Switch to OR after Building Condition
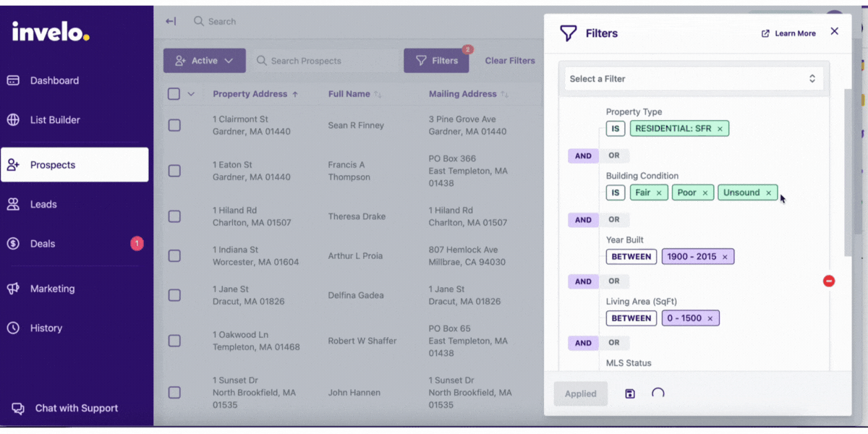This screenshot has width=868, height=434. click(x=614, y=220)
